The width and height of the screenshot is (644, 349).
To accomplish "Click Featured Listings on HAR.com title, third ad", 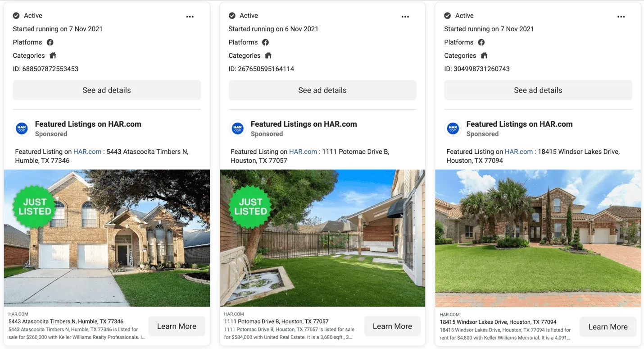I will tap(519, 124).
